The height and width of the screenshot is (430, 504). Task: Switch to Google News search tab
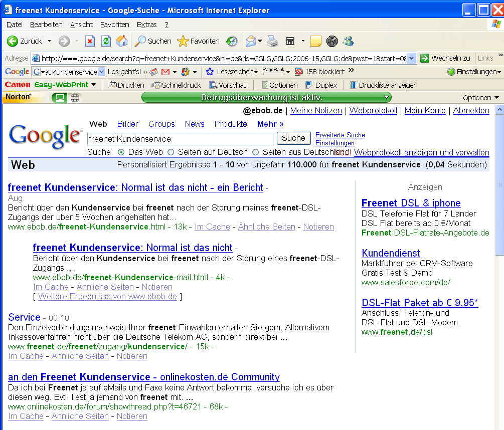point(195,124)
